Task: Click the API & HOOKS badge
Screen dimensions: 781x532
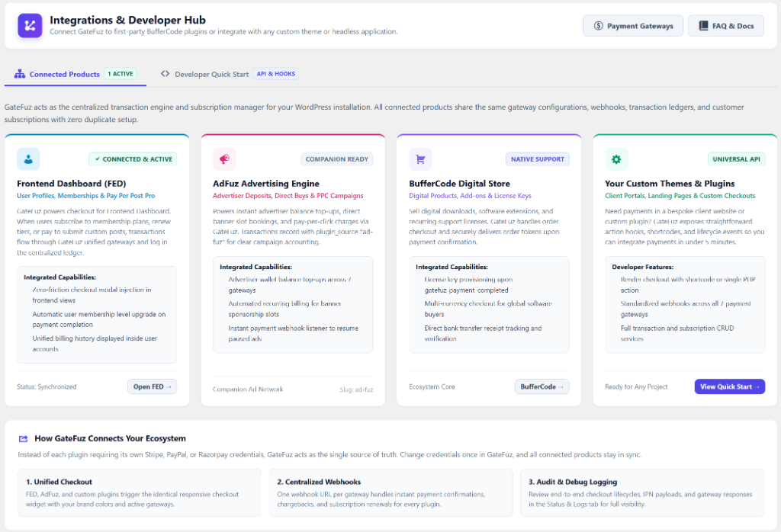Action: pos(276,74)
